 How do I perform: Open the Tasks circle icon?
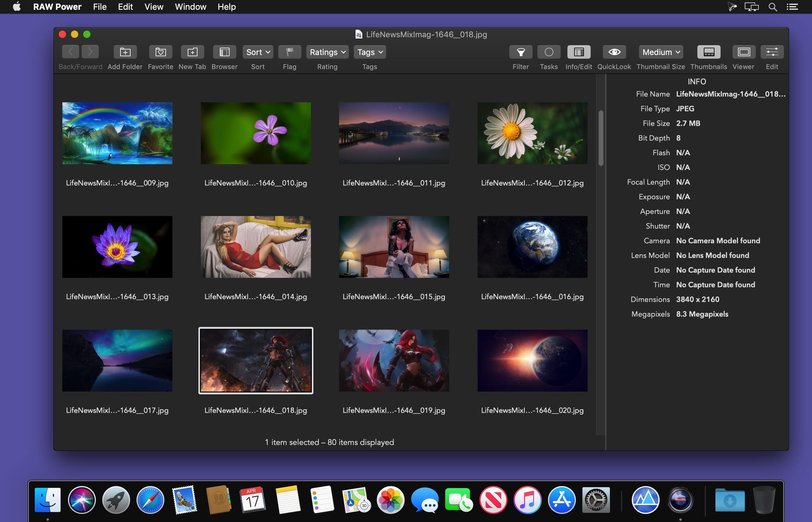pos(548,52)
